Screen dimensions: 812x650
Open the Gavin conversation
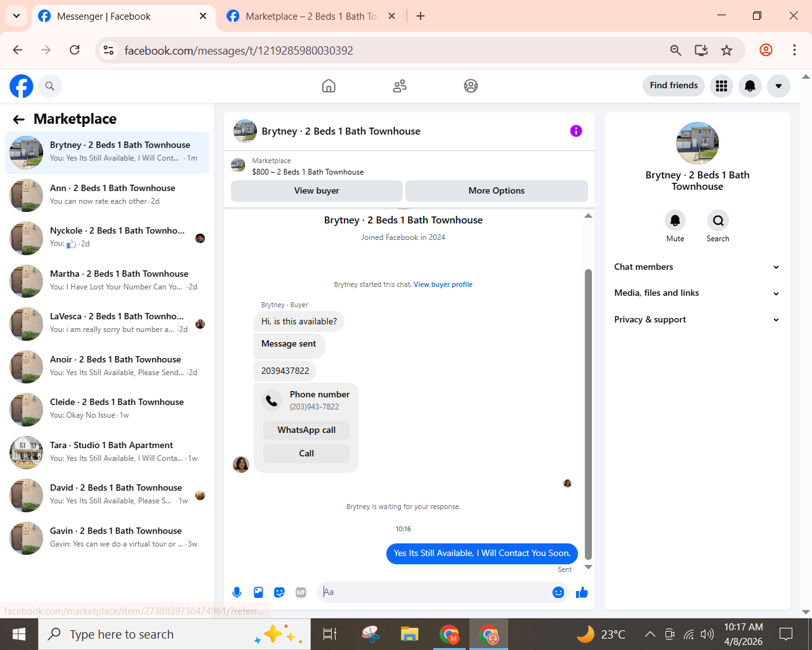pos(107,538)
